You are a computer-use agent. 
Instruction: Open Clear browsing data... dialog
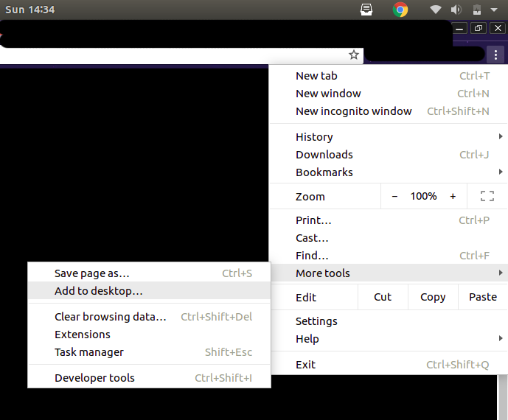[x=149, y=317]
